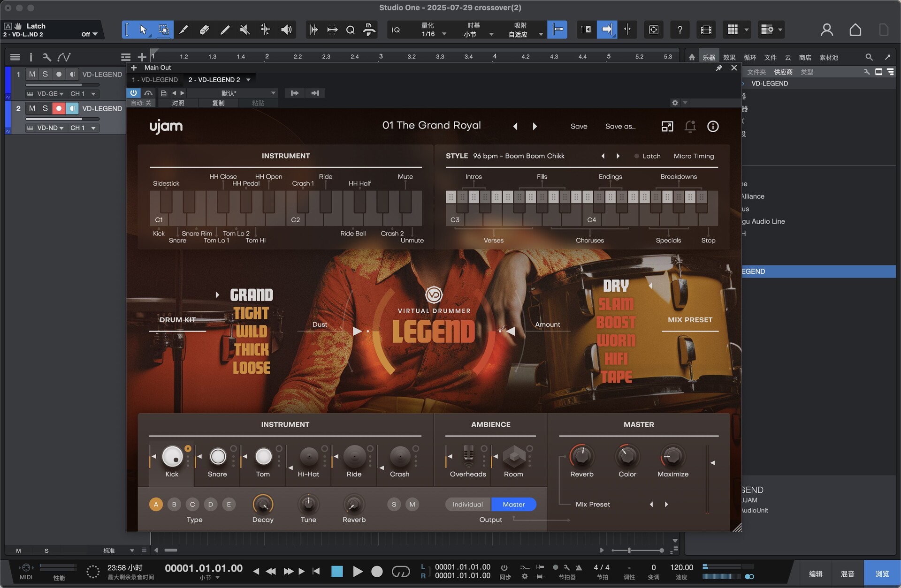The image size is (901, 588).
Task: Toggle the Loop transport button
Action: click(400, 571)
